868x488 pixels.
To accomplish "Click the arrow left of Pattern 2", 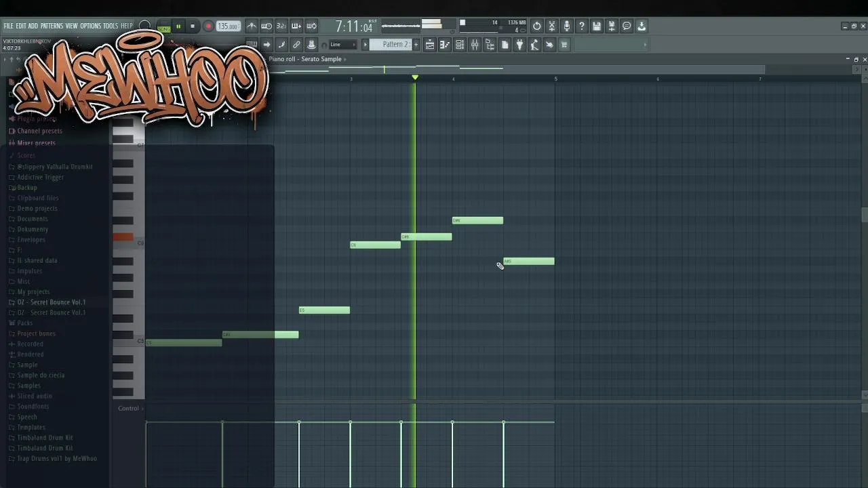I will pos(366,45).
